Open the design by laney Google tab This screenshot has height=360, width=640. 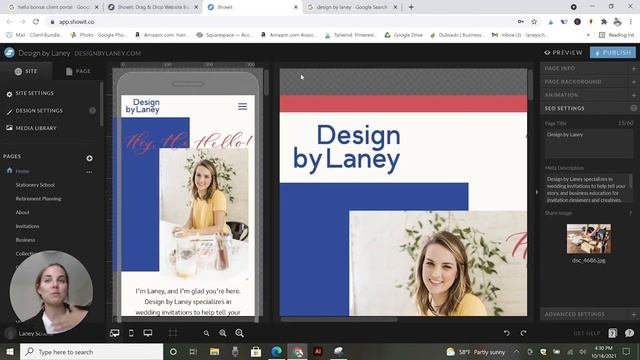[x=352, y=7]
